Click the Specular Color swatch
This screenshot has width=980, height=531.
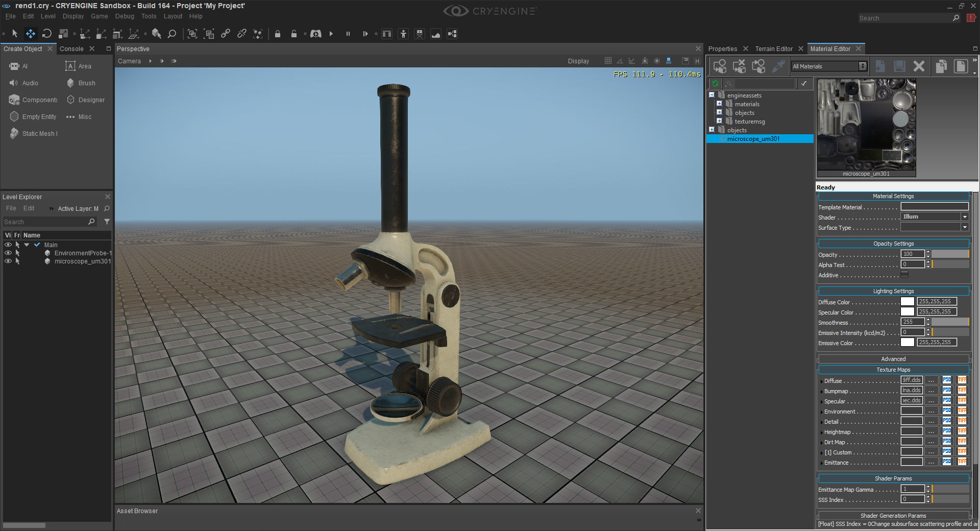click(x=907, y=312)
